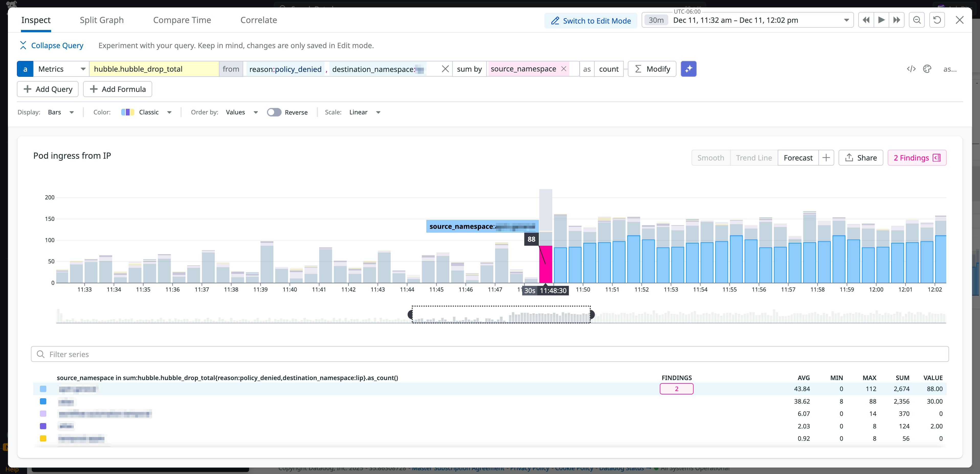Click the reset time range icon
The width and height of the screenshot is (980, 474).
pyautogui.click(x=937, y=20)
